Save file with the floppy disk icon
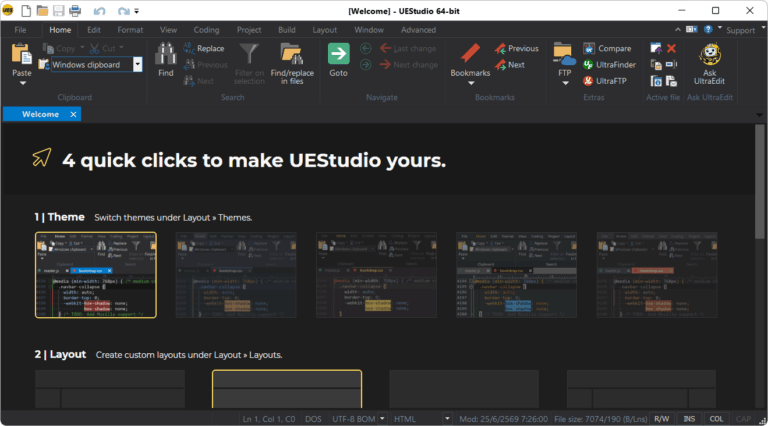Image resolution: width=768 pixels, height=426 pixels. click(58, 10)
